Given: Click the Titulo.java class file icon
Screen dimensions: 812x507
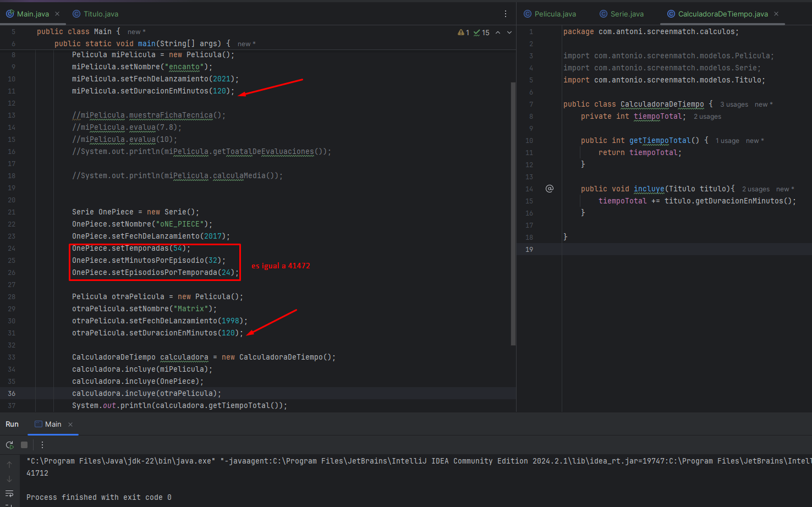Looking at the screenshot, I should click(x=76, y=14).
